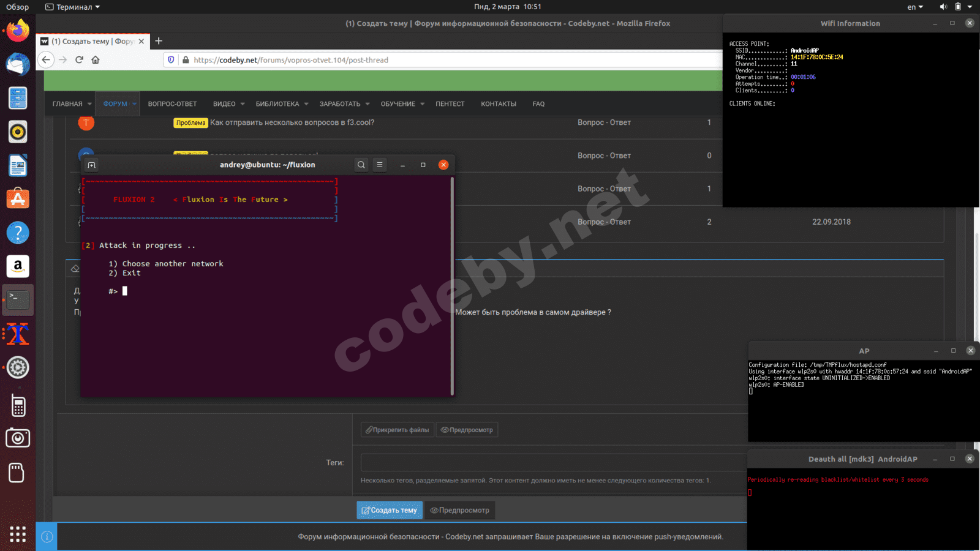Select the Создать тему browser tab
The height and width of the screenshot is (551, 980).
point(92,41)
